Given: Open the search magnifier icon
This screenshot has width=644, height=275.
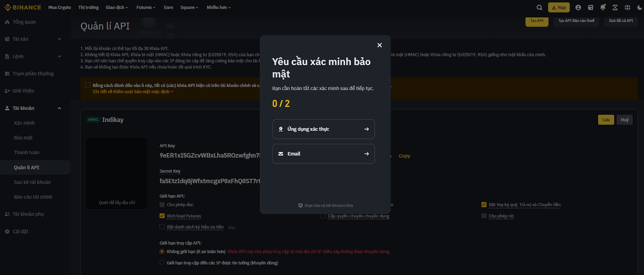Looking at the screenshot, I should pyautogui.click(x=539, y=7).
